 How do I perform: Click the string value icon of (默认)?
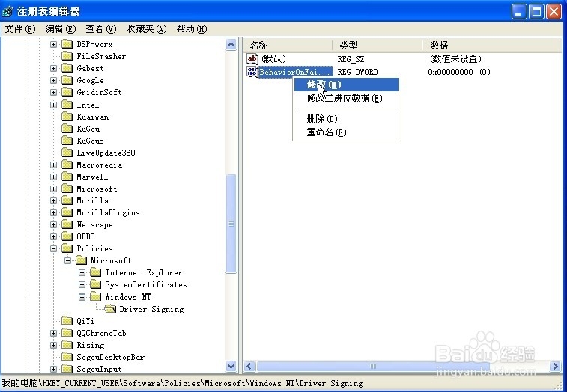252,59
